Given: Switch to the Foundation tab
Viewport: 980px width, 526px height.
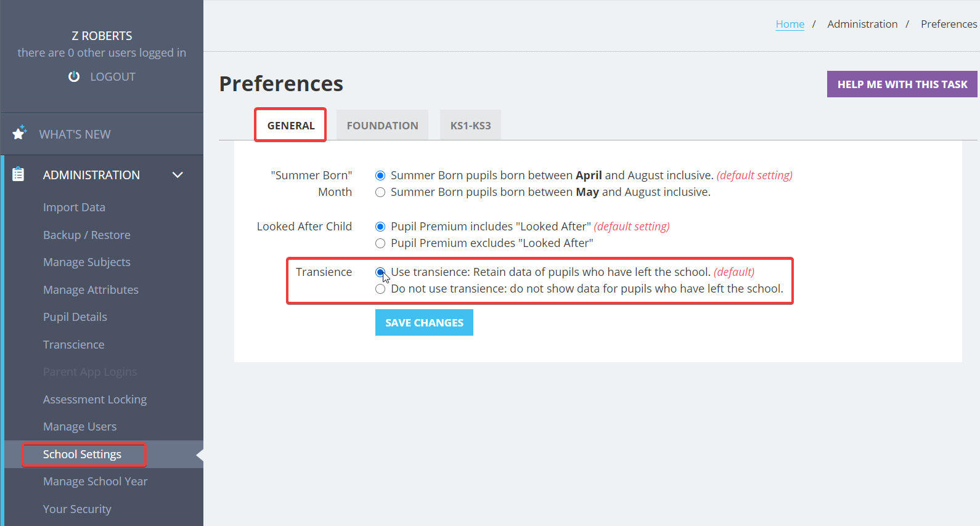Looking at the screenshot, I should pyautogui.click(x=382, y=125).
